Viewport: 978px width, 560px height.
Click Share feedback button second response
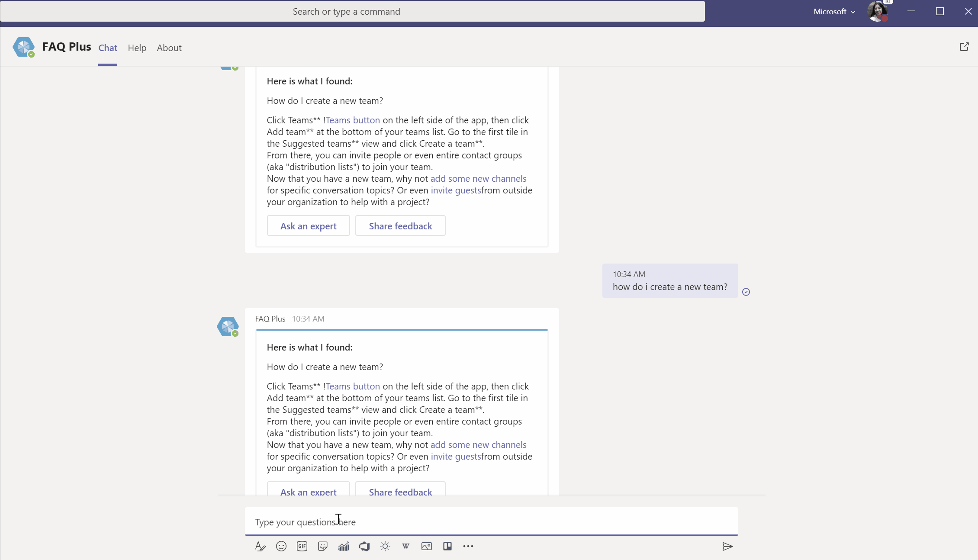click(400, 491)
